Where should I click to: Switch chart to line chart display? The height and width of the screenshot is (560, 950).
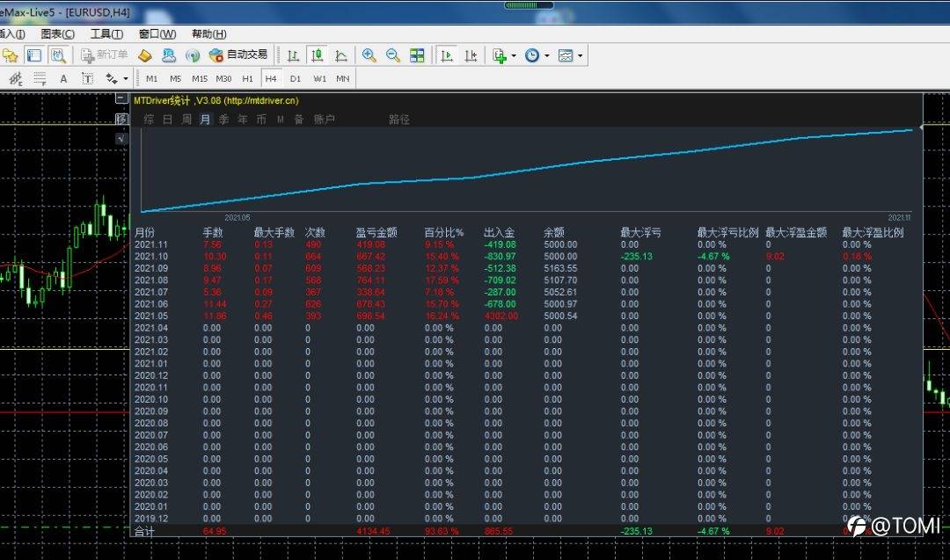tap(340, 55)
